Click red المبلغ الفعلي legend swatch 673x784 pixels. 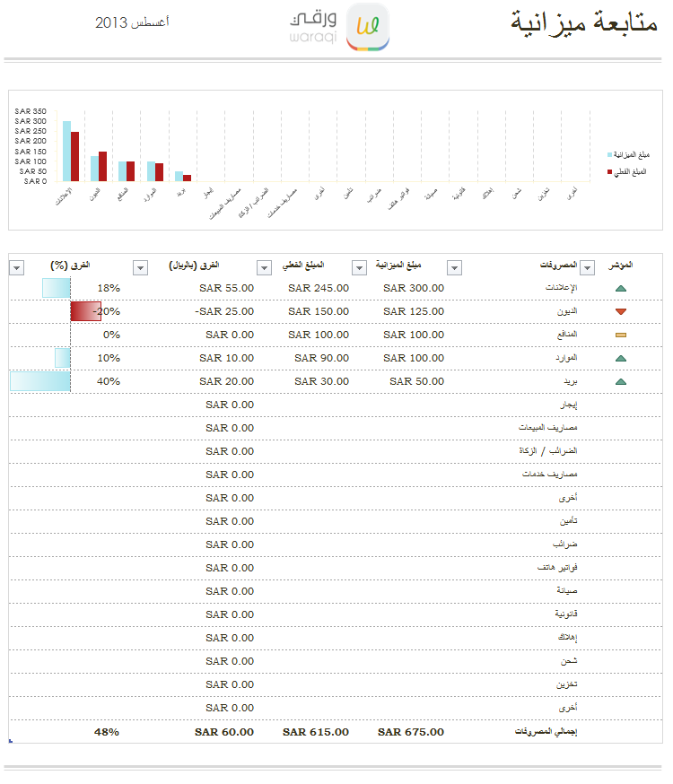(610, 171)
